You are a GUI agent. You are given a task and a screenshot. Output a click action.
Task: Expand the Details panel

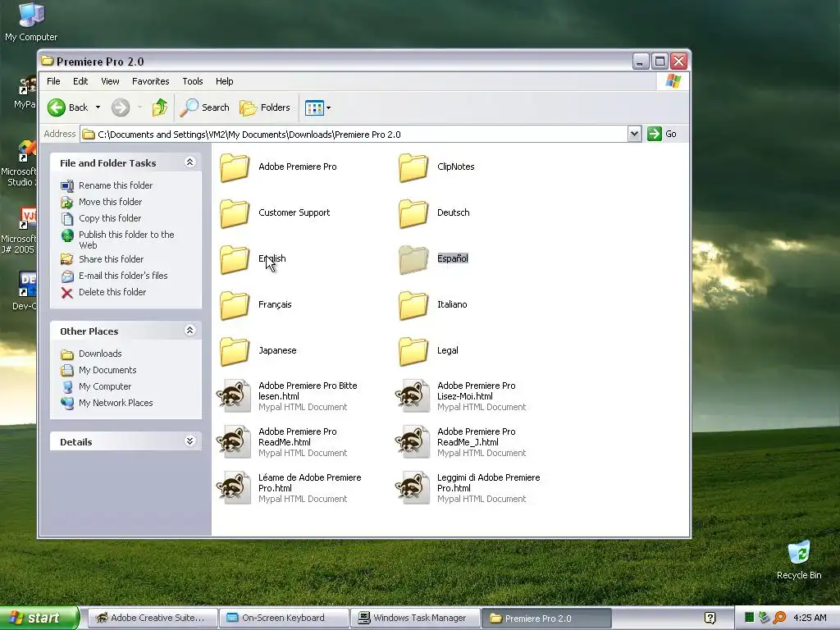coord(189,441)
